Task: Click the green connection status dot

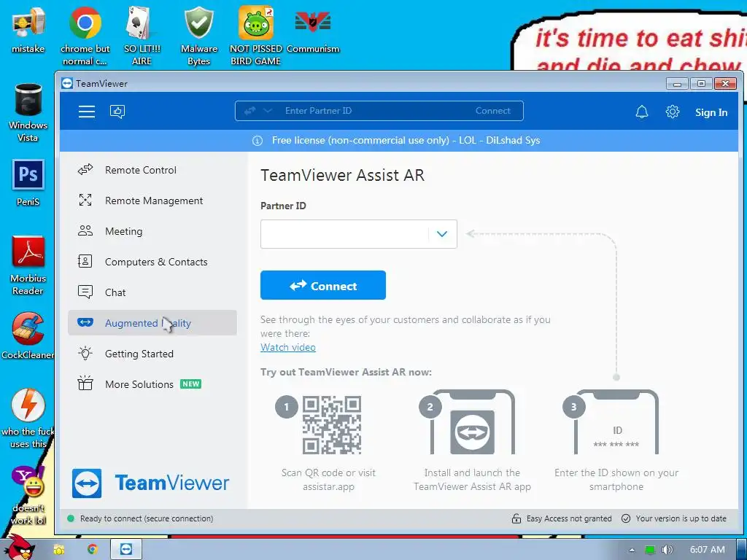Action: pyautogui.click(x=71, y=518)
